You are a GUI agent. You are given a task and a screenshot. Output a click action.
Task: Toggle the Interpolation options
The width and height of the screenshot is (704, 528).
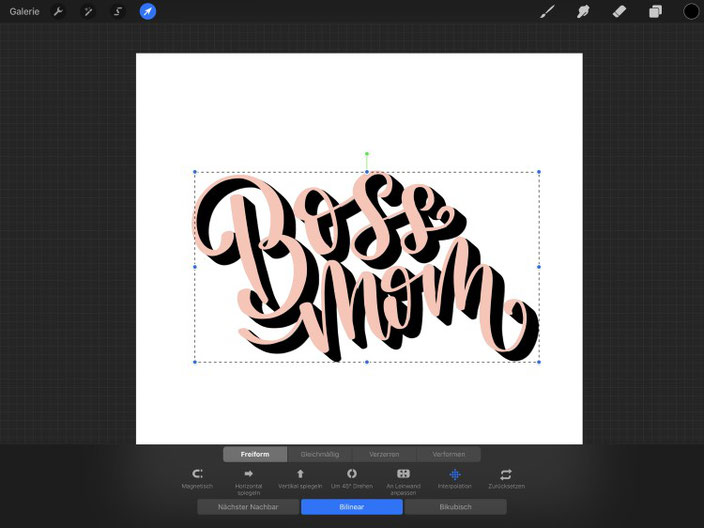(x=455, y=474)
